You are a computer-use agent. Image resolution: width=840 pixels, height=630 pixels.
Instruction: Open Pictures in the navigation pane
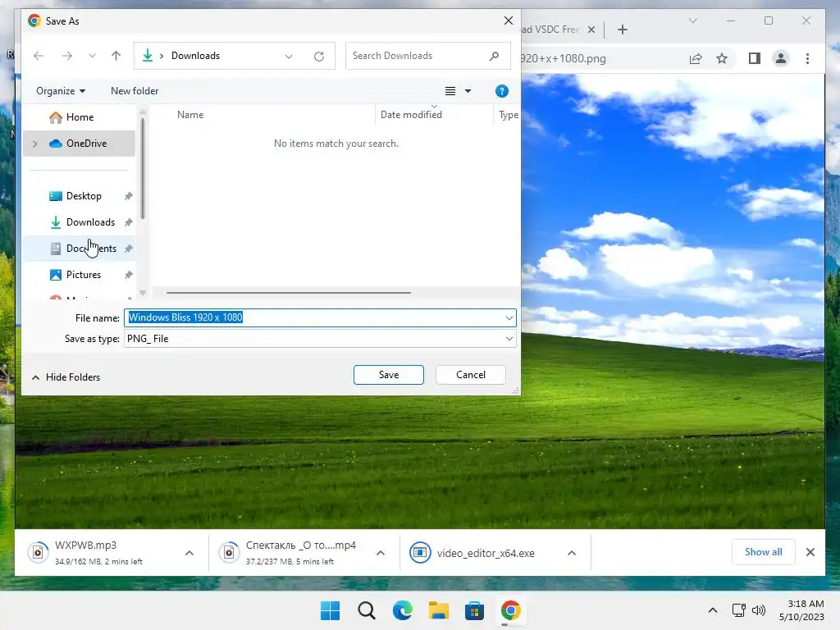click(x=80, y=275)
